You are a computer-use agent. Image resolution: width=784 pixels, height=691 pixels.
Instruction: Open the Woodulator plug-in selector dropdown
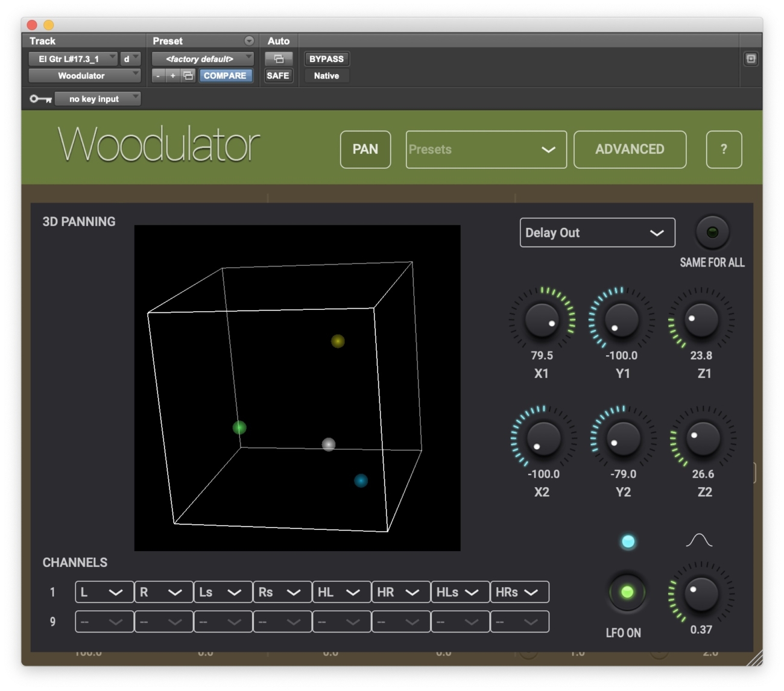pyautogui.click(x=85, y=75)
